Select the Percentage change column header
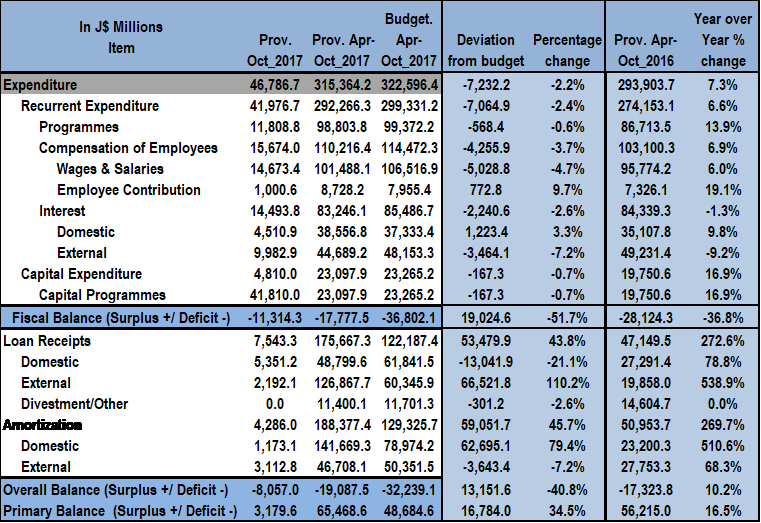 click(567, 50)
